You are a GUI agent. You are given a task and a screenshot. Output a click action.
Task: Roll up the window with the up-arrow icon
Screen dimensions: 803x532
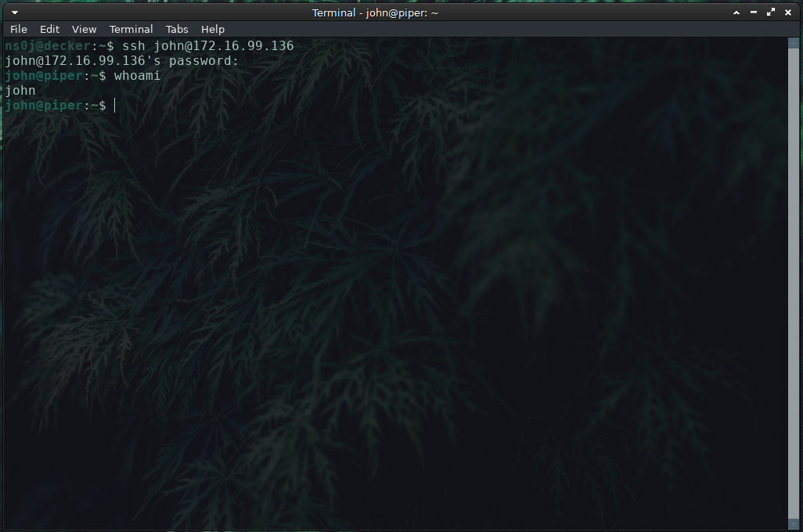(x=736, y=13)
